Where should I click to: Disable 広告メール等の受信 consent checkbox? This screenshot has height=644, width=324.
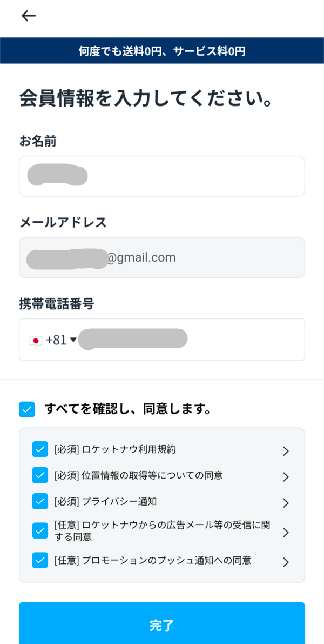[40, 530]
